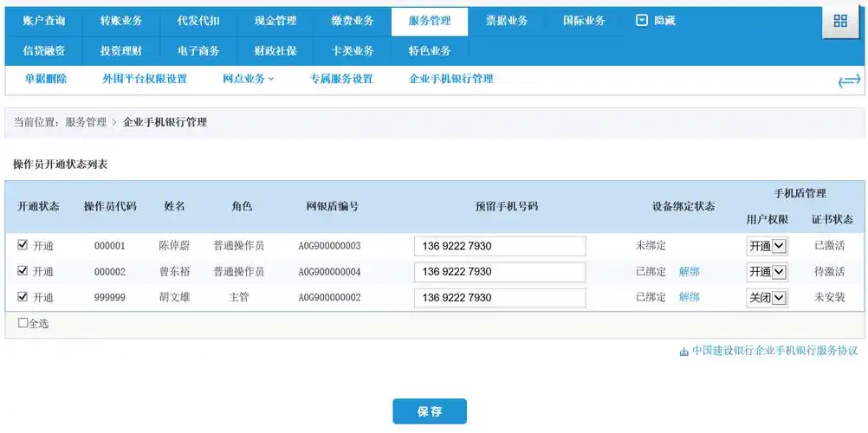Click the name 曾东裕
Image resolution: width=868 pixels, height=433 pixels.
(174, 271)
